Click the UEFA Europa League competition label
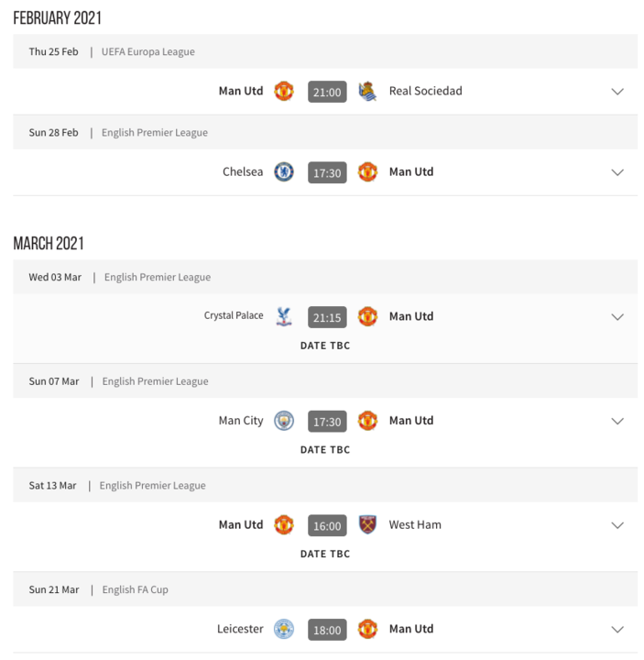The height and width of the screenshot is (660, 644). pos(148,51)
